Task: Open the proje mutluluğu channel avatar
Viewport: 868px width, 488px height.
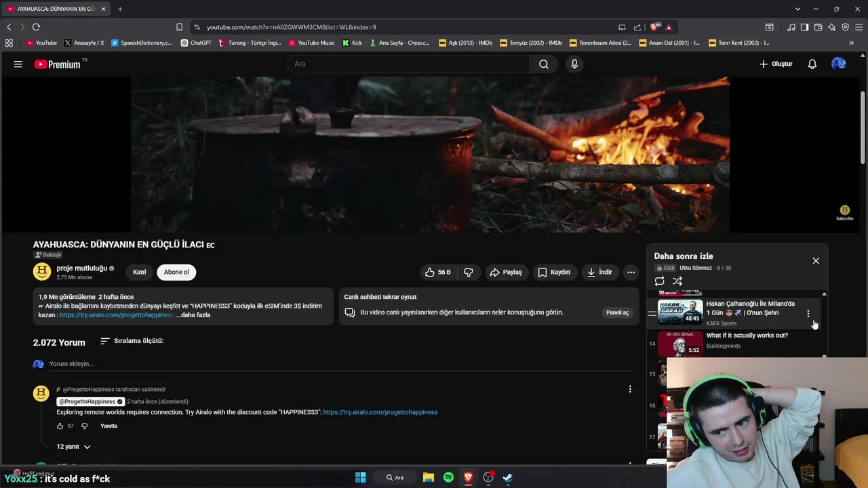Action: [42, 272]
